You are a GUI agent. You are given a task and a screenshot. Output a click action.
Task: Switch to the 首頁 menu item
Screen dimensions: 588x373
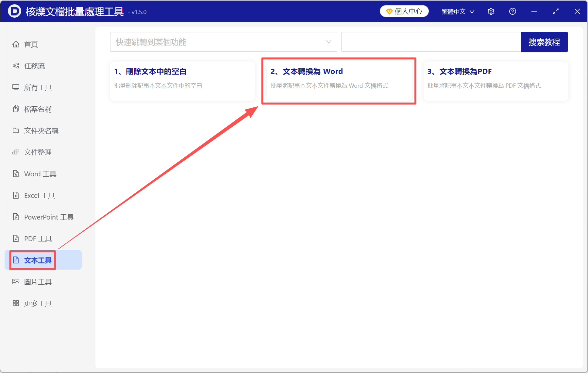(31, 44)
